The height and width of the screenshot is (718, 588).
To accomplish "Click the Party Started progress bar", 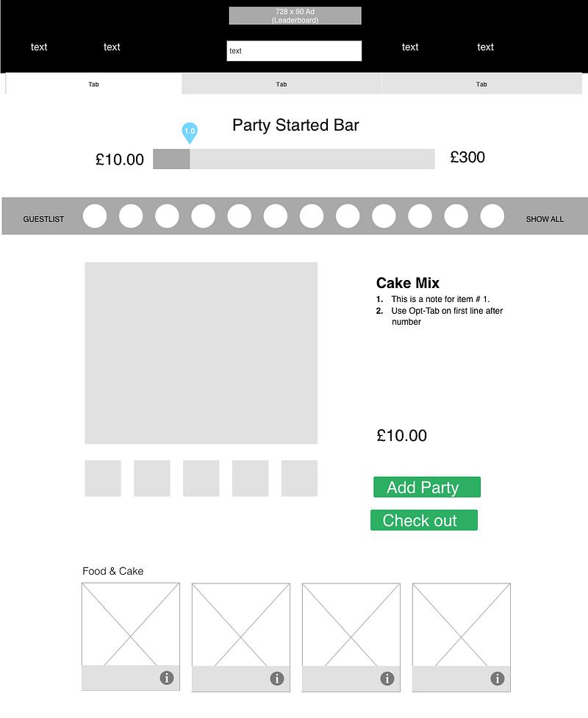I will [x=294, y=159].
